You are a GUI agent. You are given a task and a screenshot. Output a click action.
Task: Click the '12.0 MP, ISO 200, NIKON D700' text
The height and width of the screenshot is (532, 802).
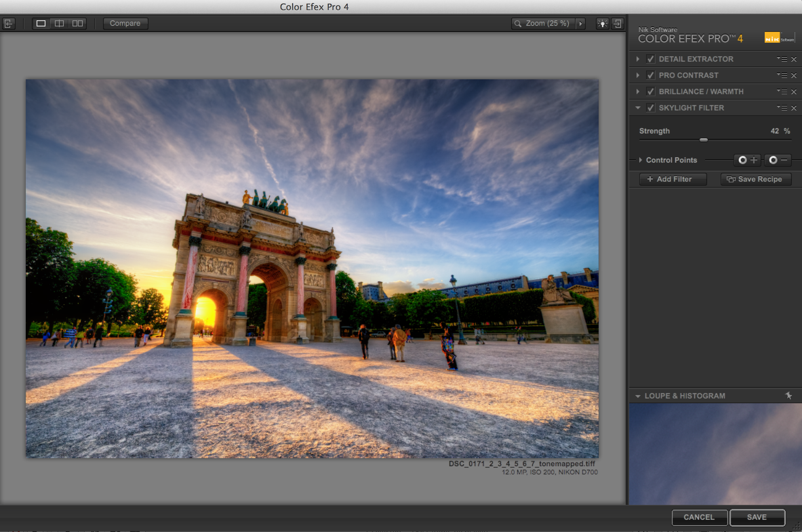tap(550, 472)
